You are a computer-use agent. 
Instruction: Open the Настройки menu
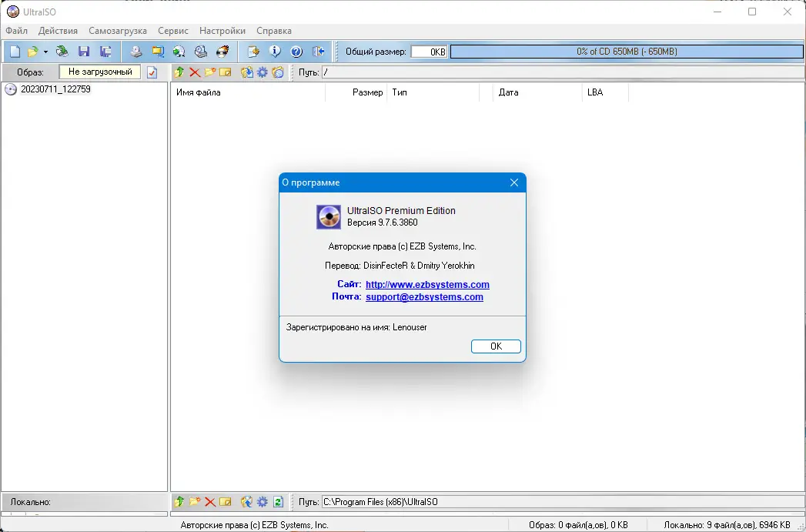pyautogui.click(x=222, y=31)
